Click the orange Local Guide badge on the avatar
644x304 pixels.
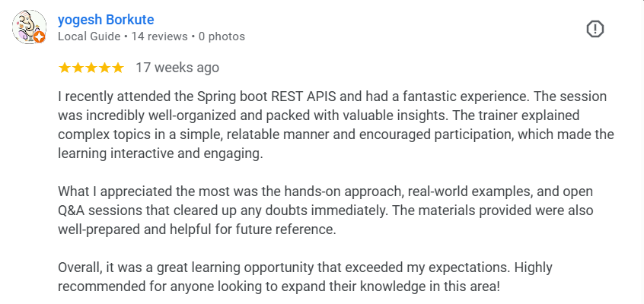click(40, 36)
